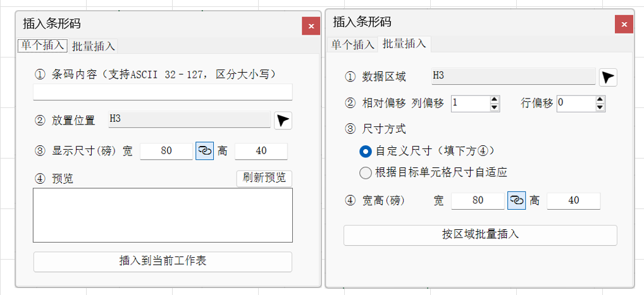This screenshot has width=644, height=295.
Task: Click the 宽 field in 显示尺寸 row
Action: tap(166, 151)
